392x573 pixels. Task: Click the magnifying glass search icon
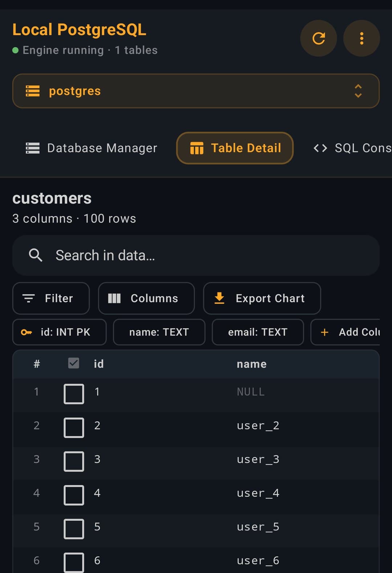[36, 255]
